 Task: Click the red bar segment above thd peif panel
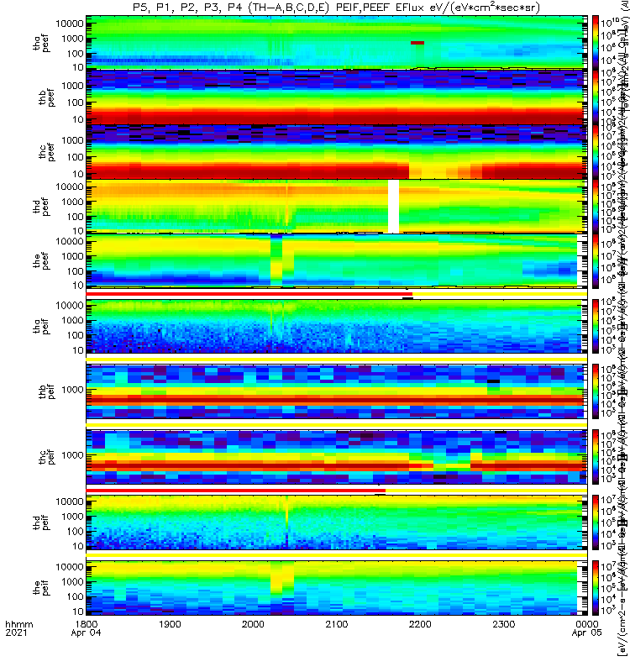[x=236, y=491]
